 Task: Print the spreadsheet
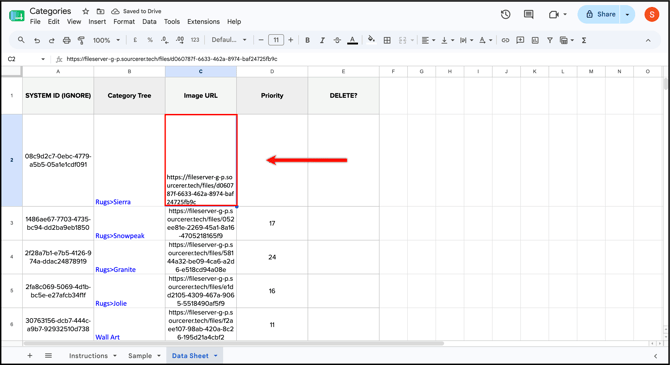pyautogui.click(x=67, y=40)
